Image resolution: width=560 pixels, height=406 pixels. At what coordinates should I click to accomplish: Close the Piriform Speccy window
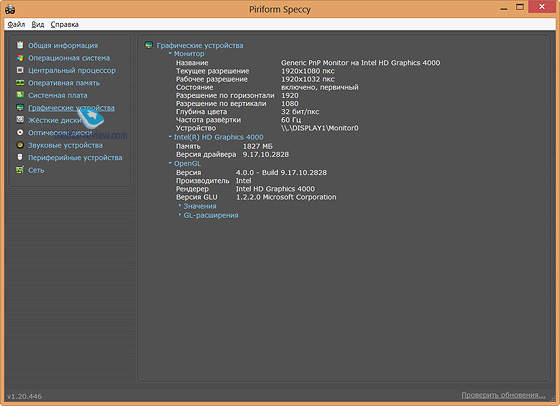542,7
